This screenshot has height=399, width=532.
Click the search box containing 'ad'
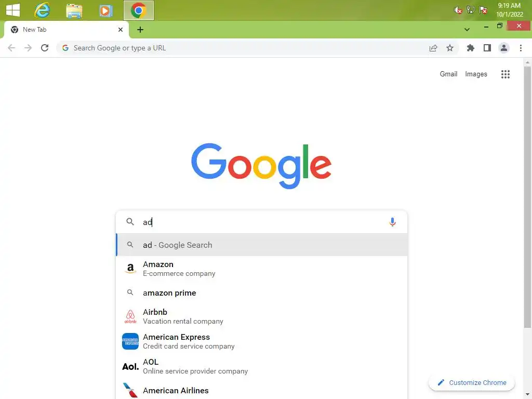[261, 222]
